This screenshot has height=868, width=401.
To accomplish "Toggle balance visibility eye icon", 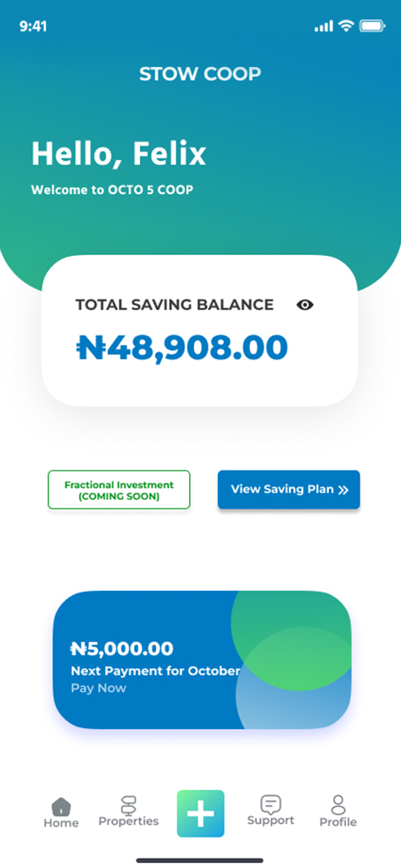I will tap(304, 304).
